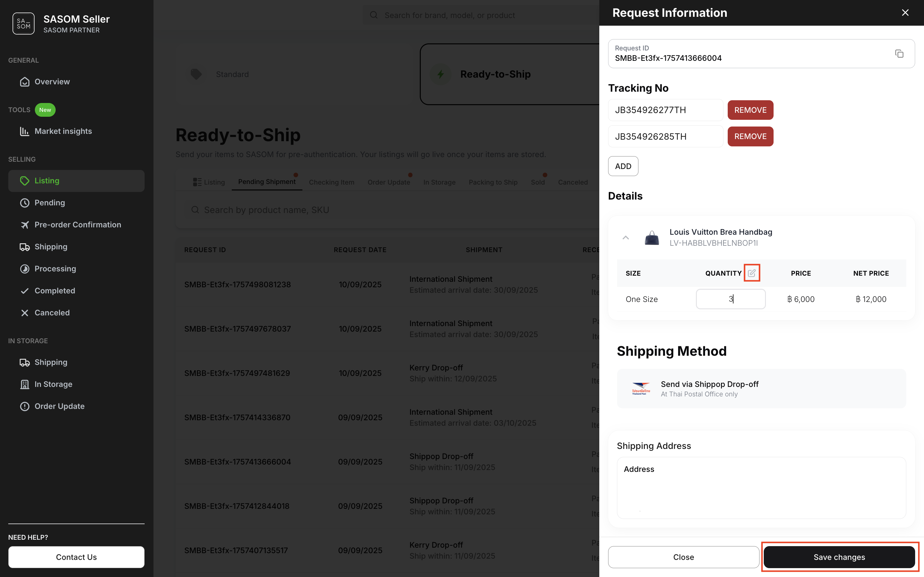Switch to Pending Shipment tab

click(x=267, y=182)
